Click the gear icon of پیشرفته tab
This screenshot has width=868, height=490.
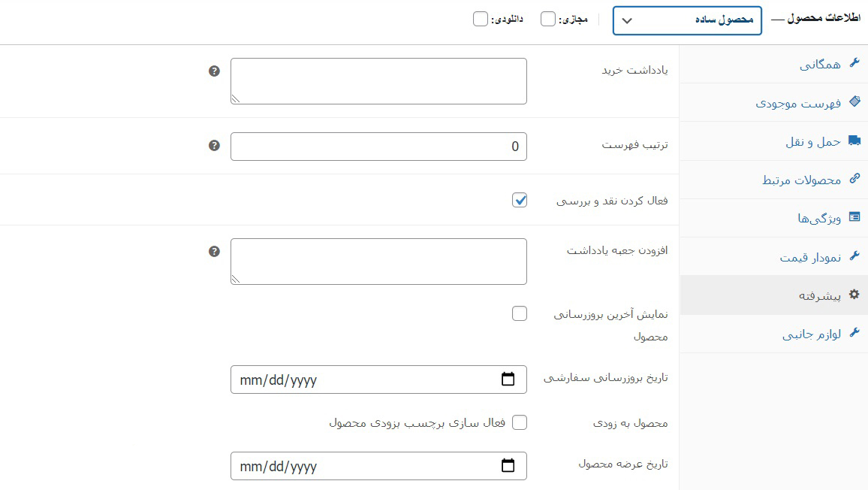[854, 295]
